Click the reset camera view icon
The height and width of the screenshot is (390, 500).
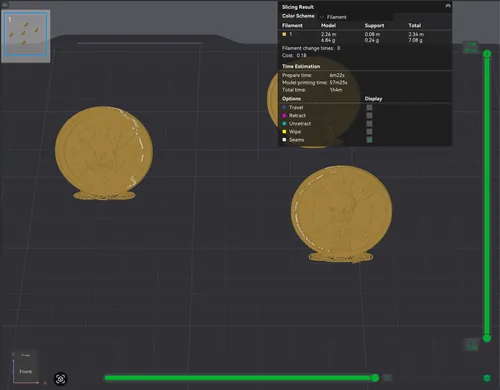61,379
